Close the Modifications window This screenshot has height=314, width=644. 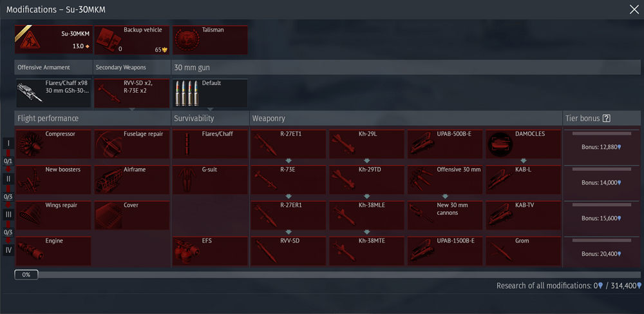(x=634, y=9)
